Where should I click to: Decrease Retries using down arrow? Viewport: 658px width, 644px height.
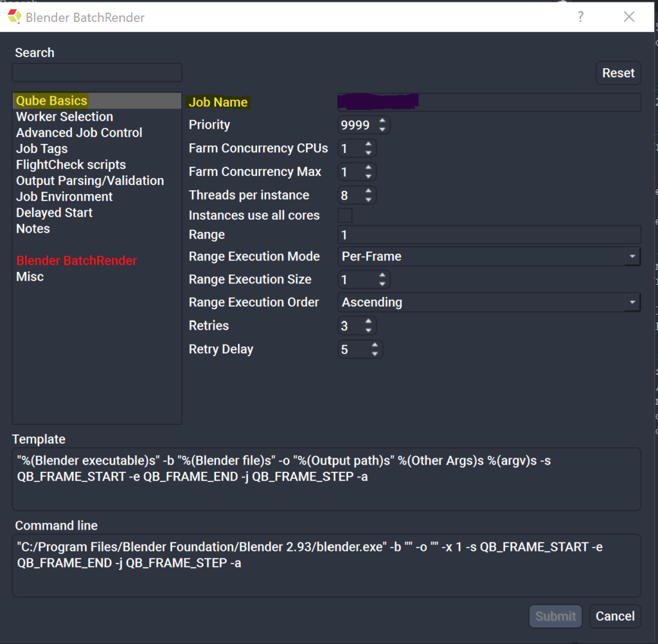pyautogui.click(x=368, y=330)
